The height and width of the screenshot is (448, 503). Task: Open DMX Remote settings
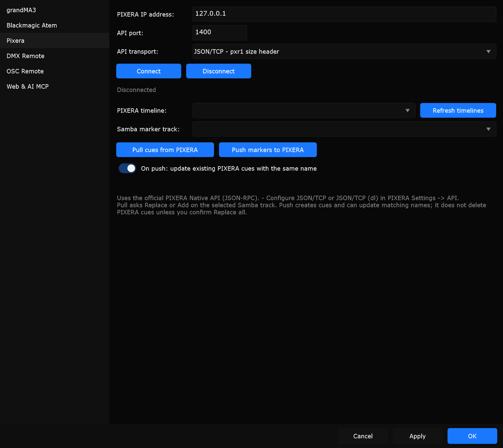point(55,56)
